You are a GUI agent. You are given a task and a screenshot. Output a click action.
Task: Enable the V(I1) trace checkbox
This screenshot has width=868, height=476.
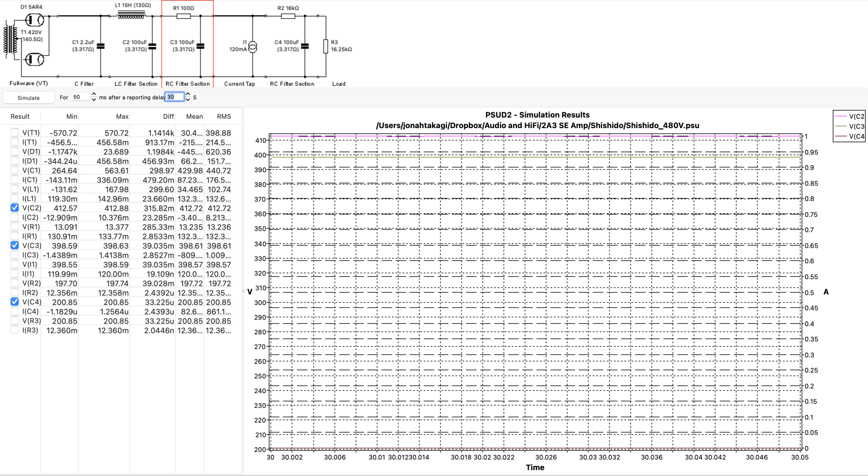click(x=15, y=264)
